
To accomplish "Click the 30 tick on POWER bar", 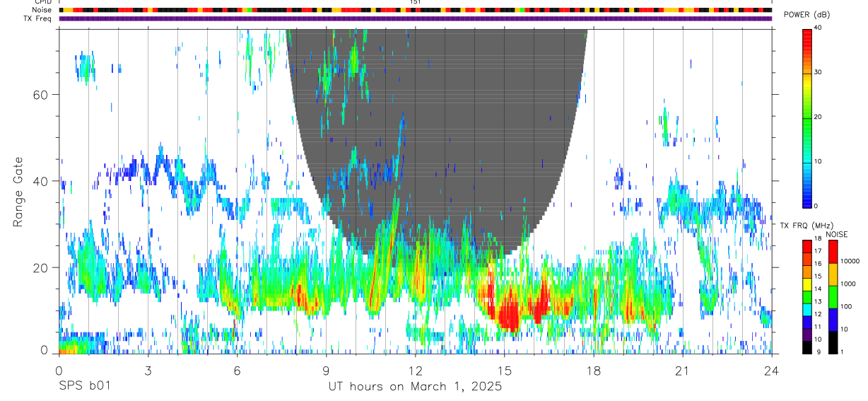I will 819,72.
